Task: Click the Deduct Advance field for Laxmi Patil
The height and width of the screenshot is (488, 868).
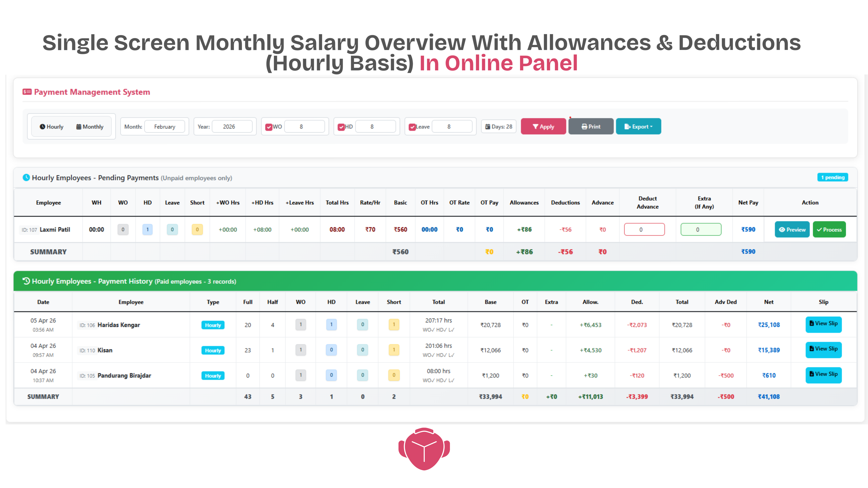Action: pyautogui.click(x=644, y=229)
